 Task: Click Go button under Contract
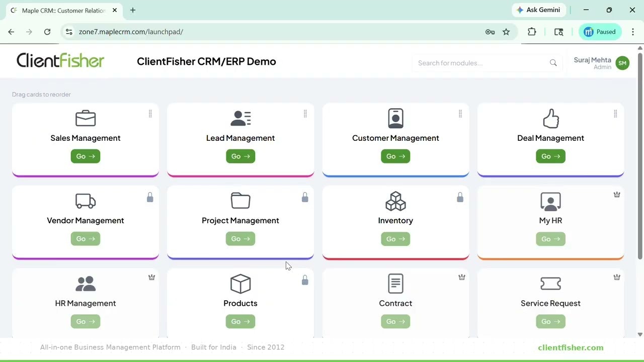(395, 321)
